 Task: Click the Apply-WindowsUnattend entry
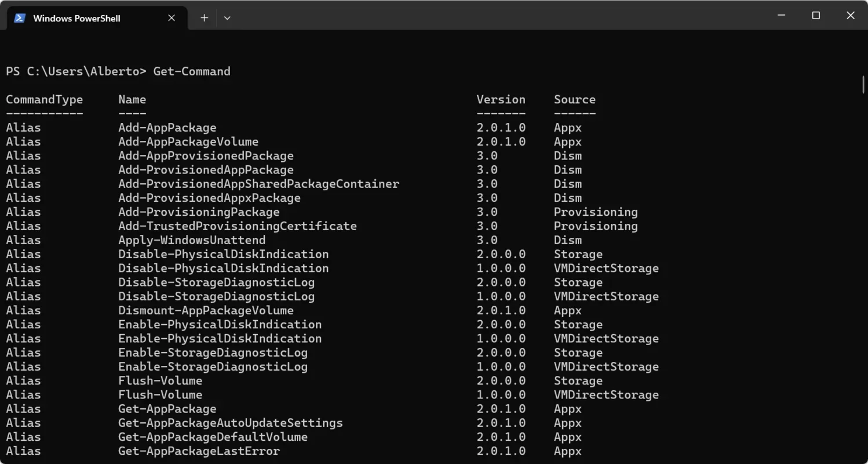point(192,240)
